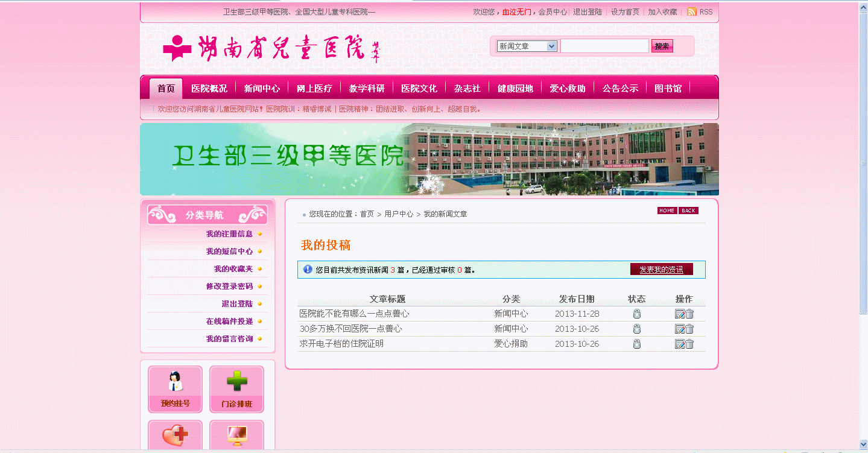The width and height of the screenshot is (868, 453).
Task: Click the 搜索 search button
Action: point(662,46)
